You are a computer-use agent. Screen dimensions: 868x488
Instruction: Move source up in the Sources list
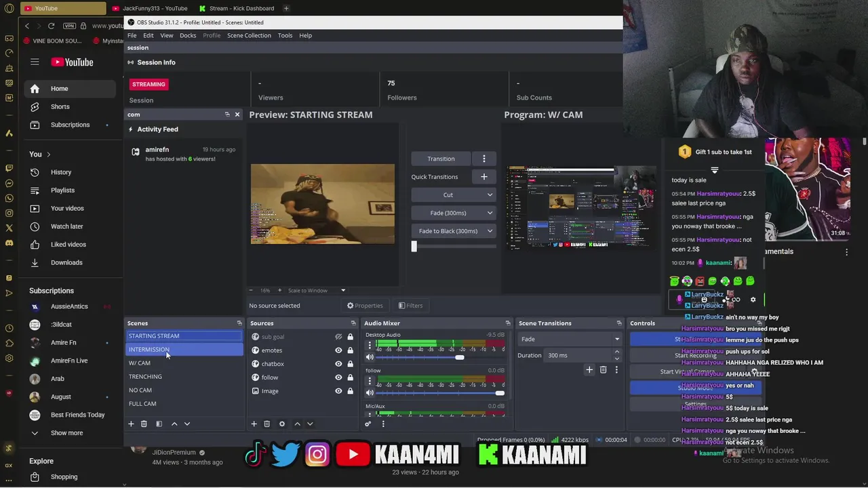click(297, 424)
